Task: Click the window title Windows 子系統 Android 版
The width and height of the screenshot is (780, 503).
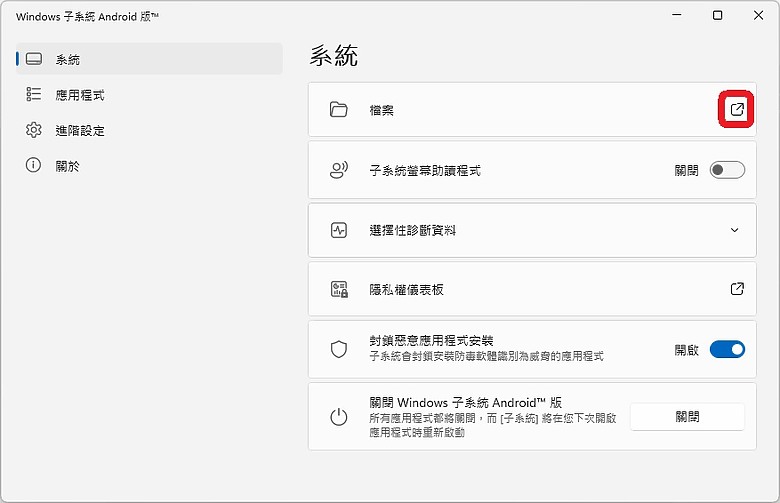Action: click(87, 16)
